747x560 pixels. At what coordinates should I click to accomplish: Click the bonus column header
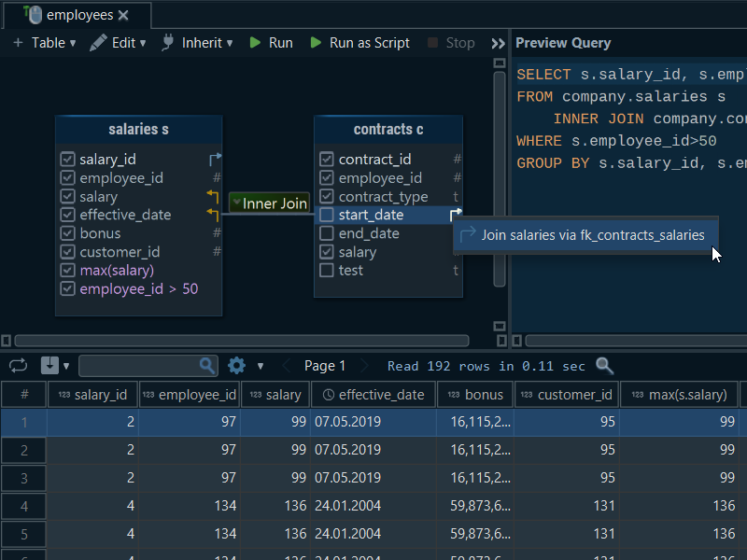point(475,395)
